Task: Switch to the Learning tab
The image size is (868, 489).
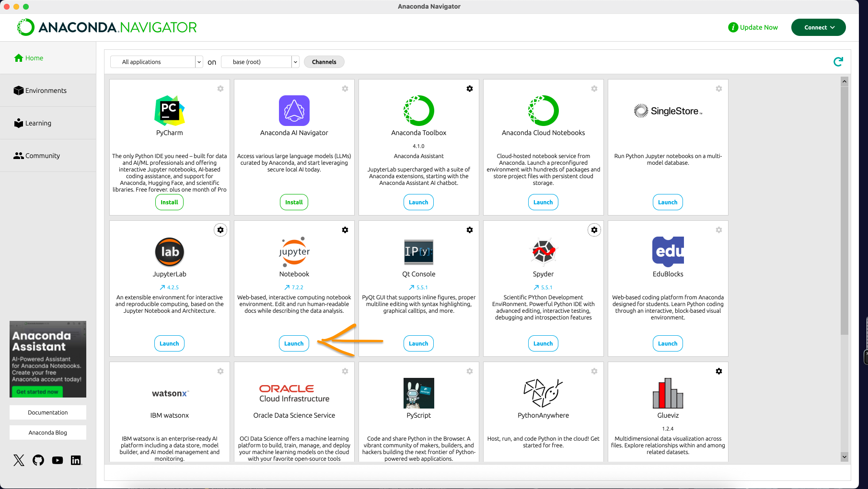Action: [48, 123]
